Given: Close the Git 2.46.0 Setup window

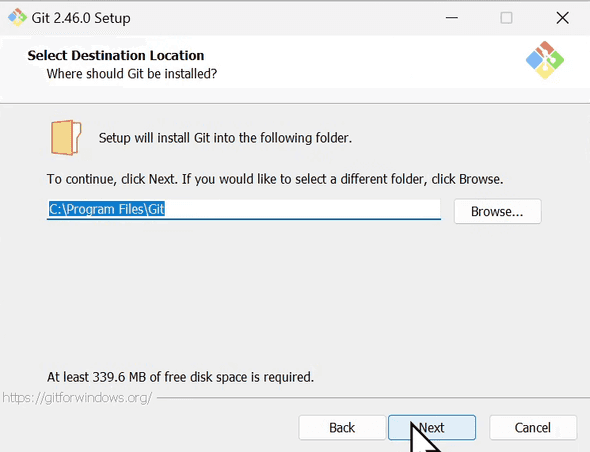Looking at the screenshot, I should (562, 18).
